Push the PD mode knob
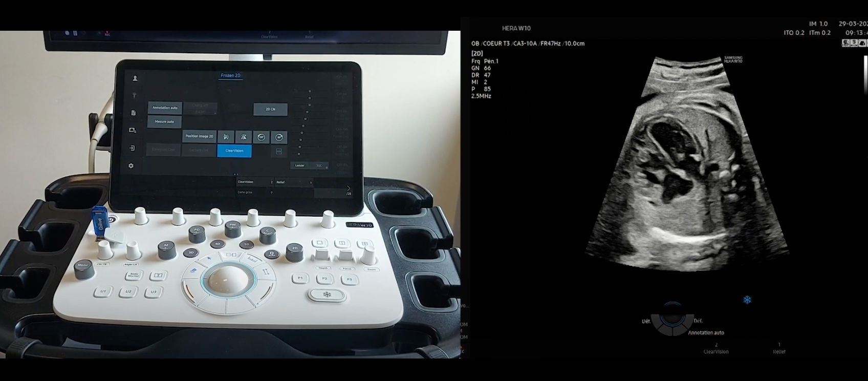Screen dimensions: 868x381 click(197, 234)
